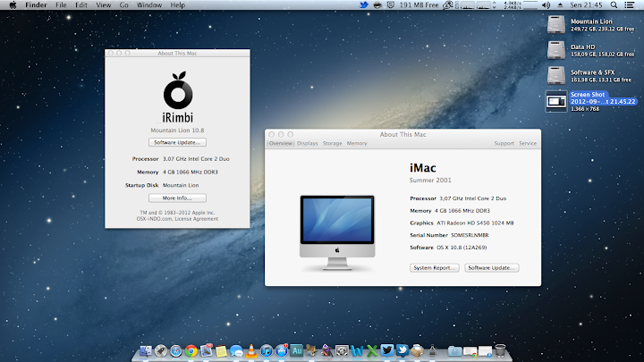Click Software Update... in the iMac window
This screenshot has height=362, width=644.
coord(492,267)
